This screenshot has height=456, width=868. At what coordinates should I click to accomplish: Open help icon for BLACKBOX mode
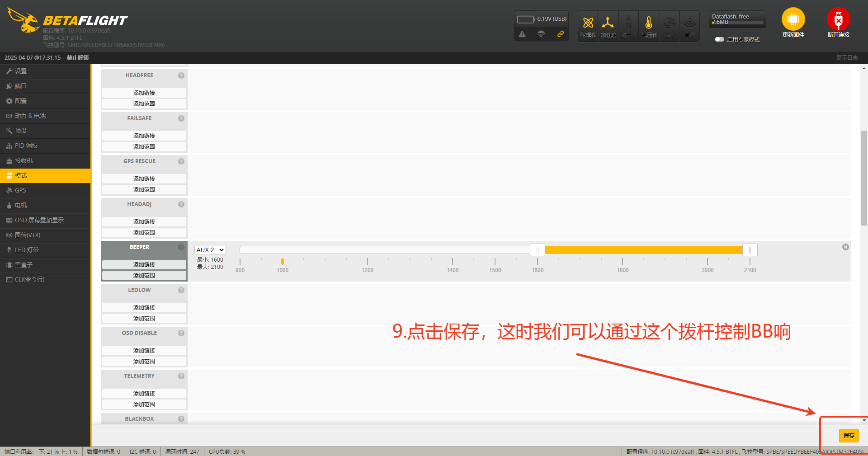pyautogui.click(x=181, y=419)
